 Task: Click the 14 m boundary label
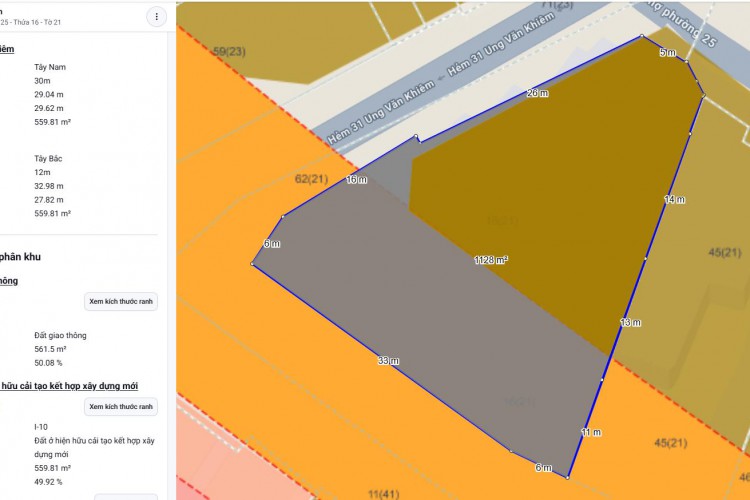coord(675,200)
